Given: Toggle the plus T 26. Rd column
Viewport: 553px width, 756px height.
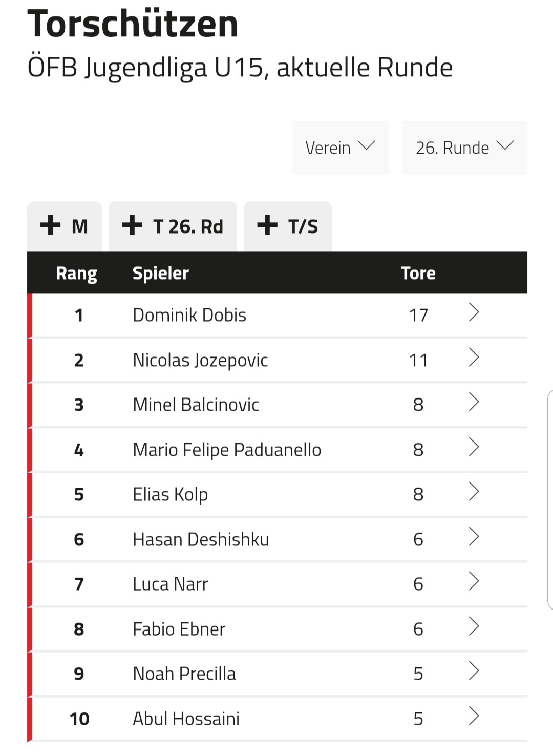Looking at the screenshot, I should point(173,226).
